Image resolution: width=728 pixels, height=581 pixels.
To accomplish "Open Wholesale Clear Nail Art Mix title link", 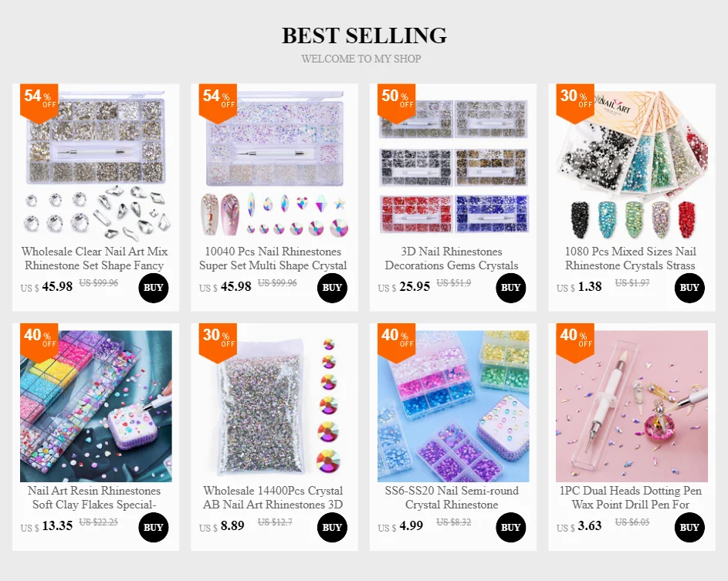I will 95,258.
